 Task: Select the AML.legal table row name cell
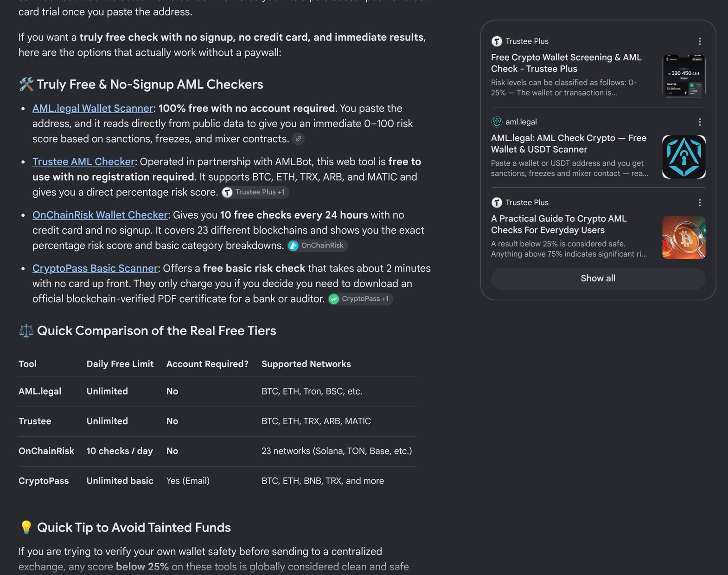40,391
